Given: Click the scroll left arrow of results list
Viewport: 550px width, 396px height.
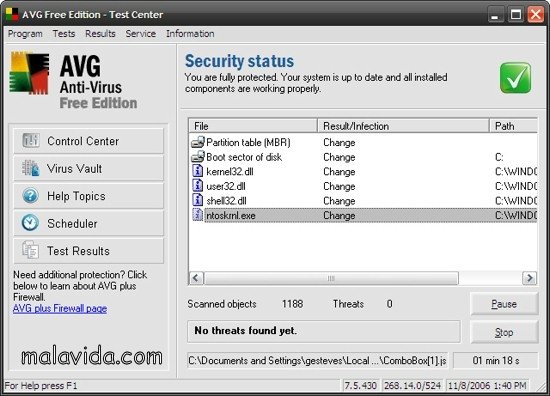Looking at the screenshot, I should [196, 278].
